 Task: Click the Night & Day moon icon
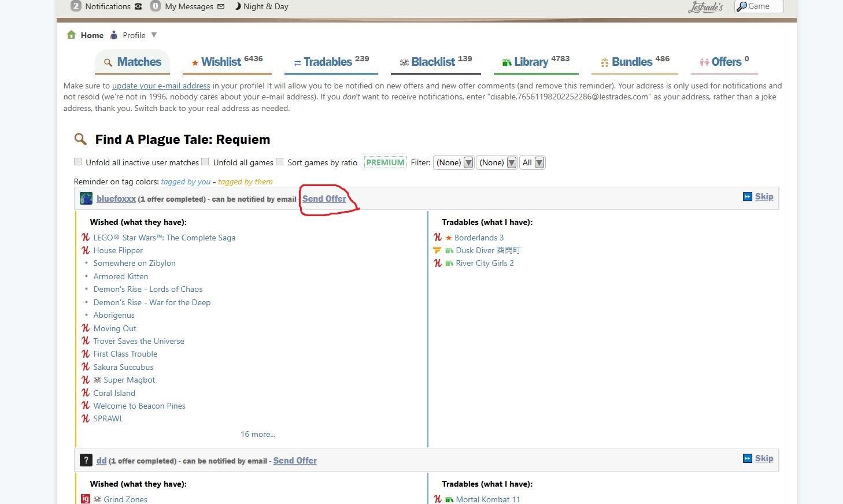[x=238, y=6]
